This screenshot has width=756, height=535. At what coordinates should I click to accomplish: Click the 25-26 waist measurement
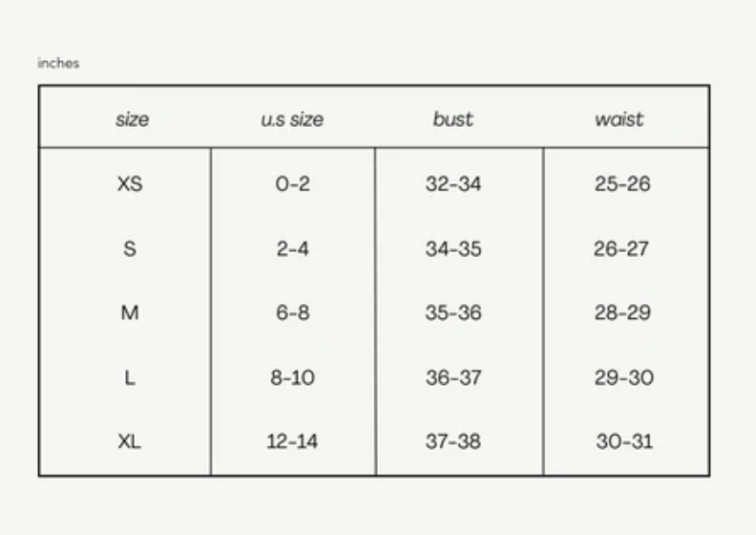621,183
